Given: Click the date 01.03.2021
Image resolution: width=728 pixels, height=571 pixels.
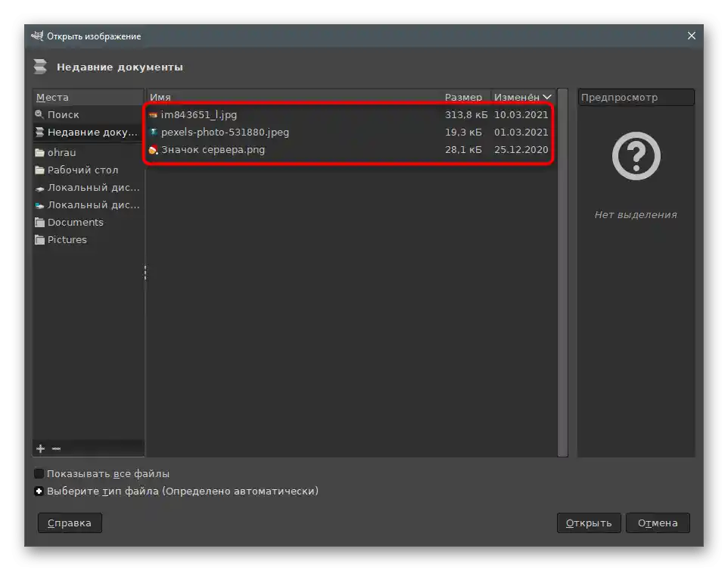Looking at the screenshot, I should click(x=521, y=133).
